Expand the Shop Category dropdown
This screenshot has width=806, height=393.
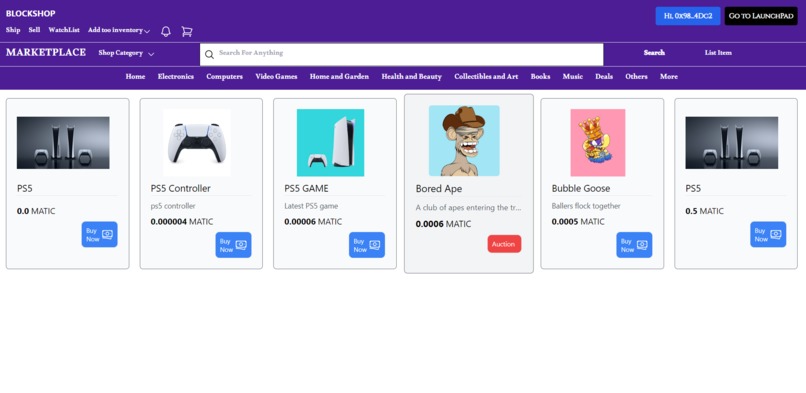pyautogui.click(x=126, y=53)
